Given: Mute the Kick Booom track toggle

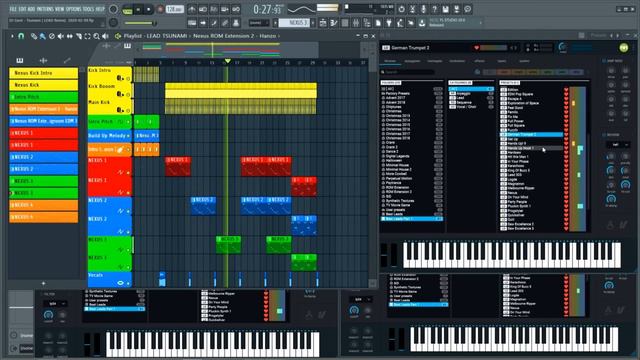Looking at the screenshot, I should (x=128, y=94).
